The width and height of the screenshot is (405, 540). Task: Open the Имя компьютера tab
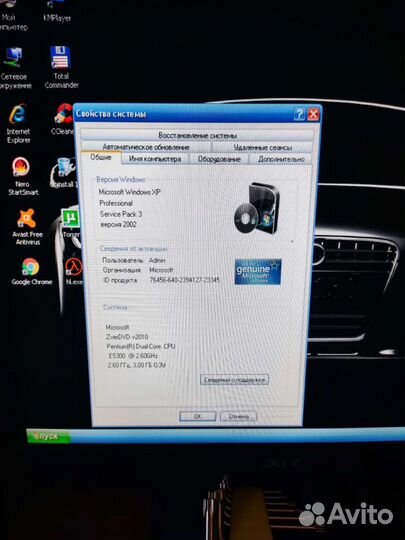(x=155, y=159)
